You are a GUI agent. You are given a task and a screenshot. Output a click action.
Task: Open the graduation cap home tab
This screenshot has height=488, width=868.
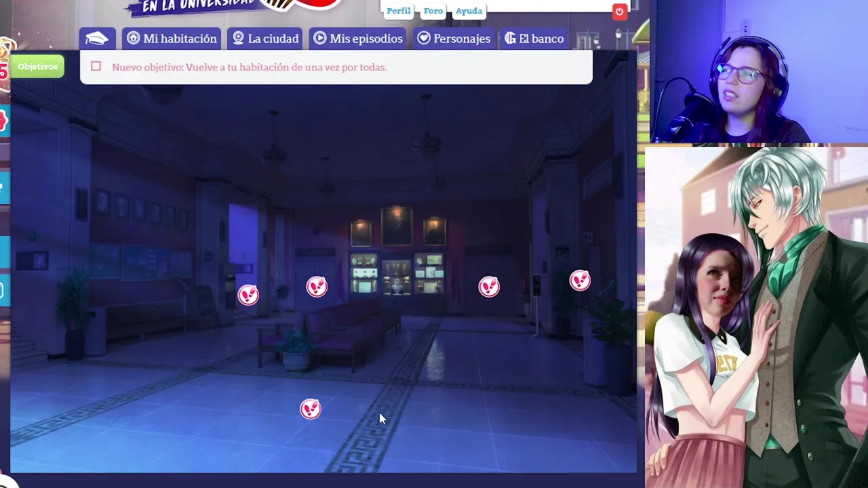[97, 39]
